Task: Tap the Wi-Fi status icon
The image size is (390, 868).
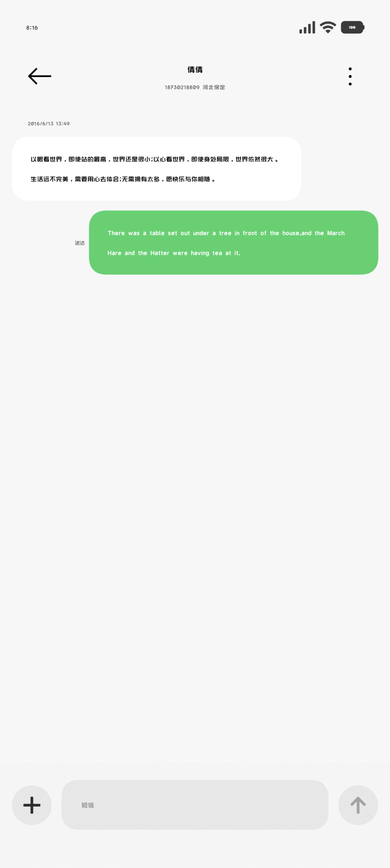Action: tap(328, 27)
